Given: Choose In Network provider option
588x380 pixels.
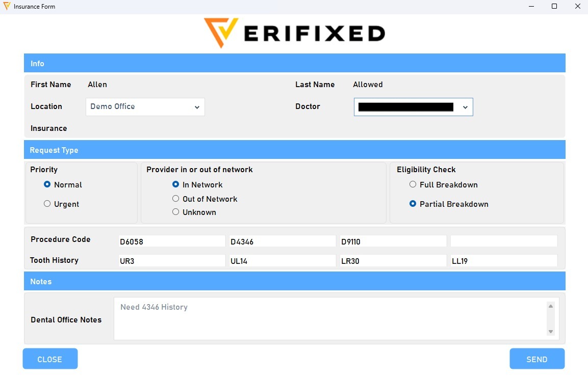Looking at the screenshot, I should coord(176,184).
